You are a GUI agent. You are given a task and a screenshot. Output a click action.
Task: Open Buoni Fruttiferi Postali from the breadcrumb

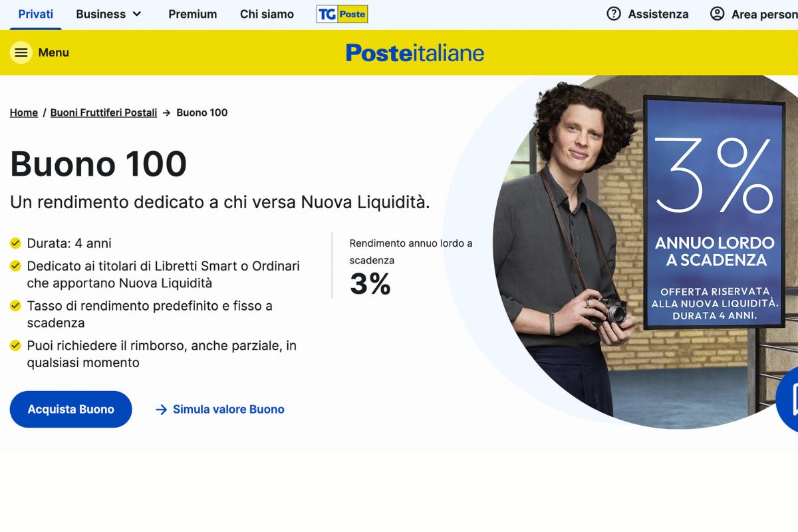coord(104,112)
